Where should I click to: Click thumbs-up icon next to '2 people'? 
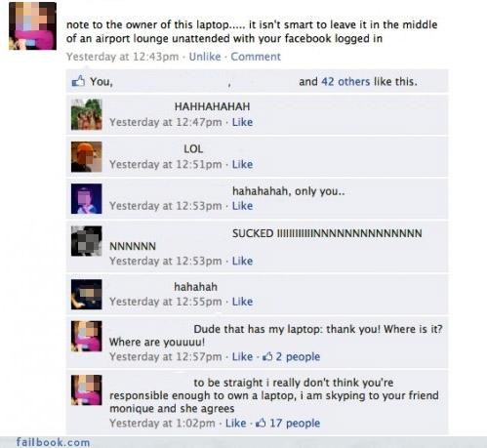(x=267, y=356)
